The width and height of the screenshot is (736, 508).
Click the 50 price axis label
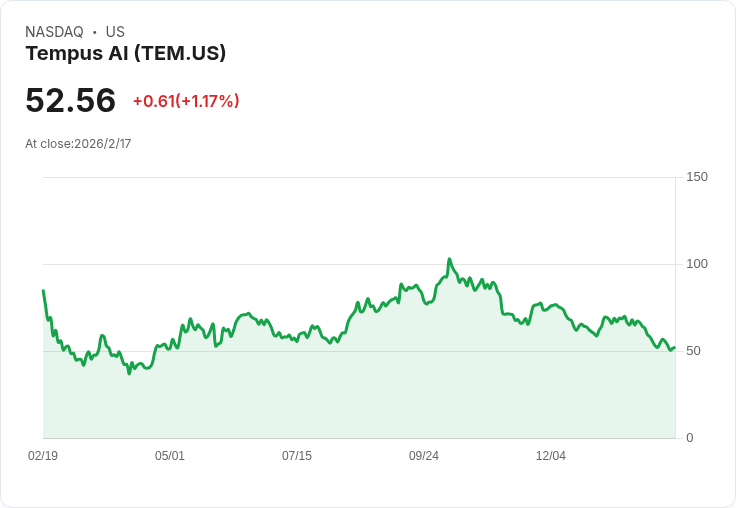point(694,351)
